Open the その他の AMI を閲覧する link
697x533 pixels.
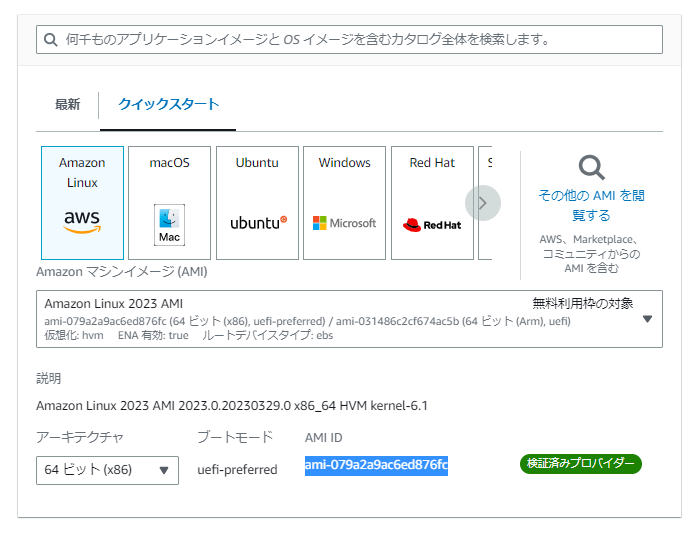[x=591, y=205]
